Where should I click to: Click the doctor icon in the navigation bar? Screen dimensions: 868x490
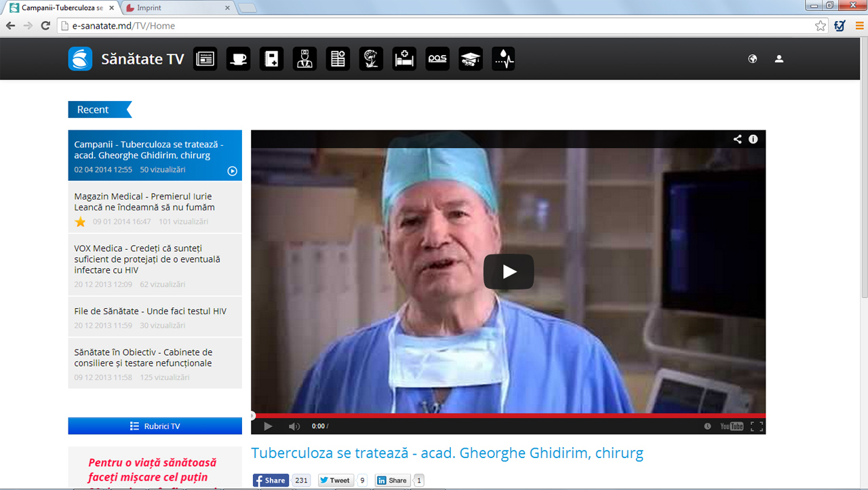pos(304,58)
